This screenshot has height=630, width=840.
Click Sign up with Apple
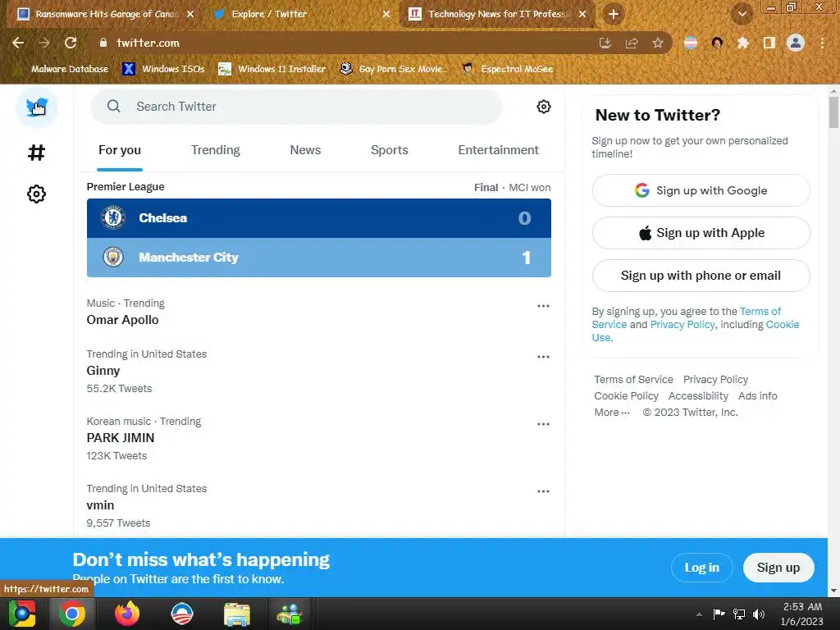click(x=701, y=233)
